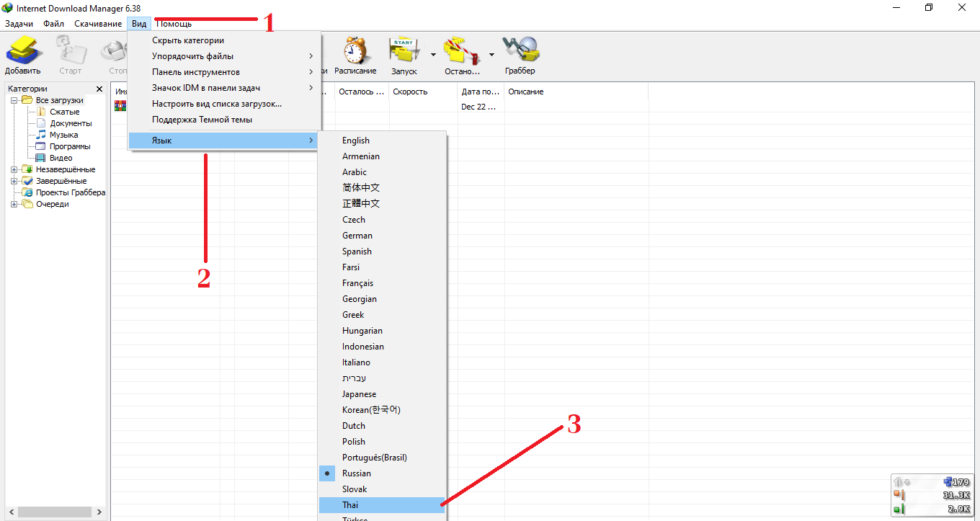Click the Остановить queue icon
The width and height of the screenshot is (980, 521).
tap(462, 50)
